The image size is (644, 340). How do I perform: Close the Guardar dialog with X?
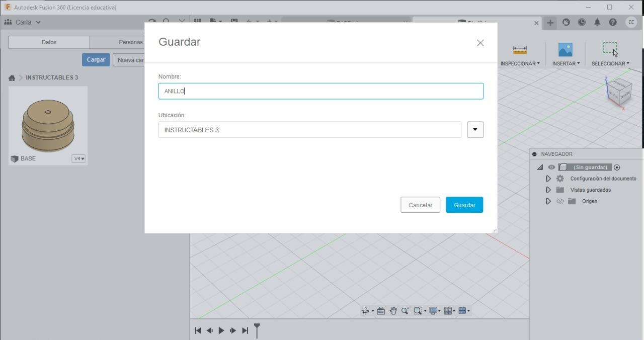coord(480,43)
